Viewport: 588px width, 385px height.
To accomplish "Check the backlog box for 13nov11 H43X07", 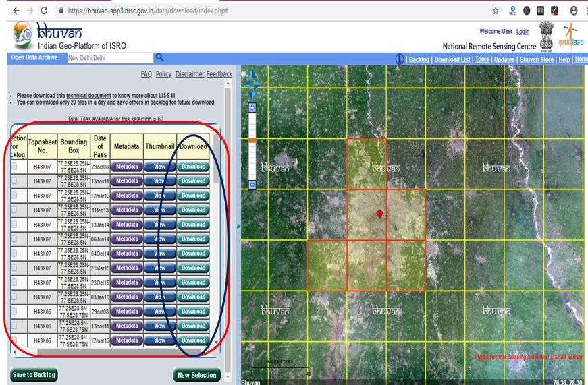I will pyautogui.click(x=14, y=181).
